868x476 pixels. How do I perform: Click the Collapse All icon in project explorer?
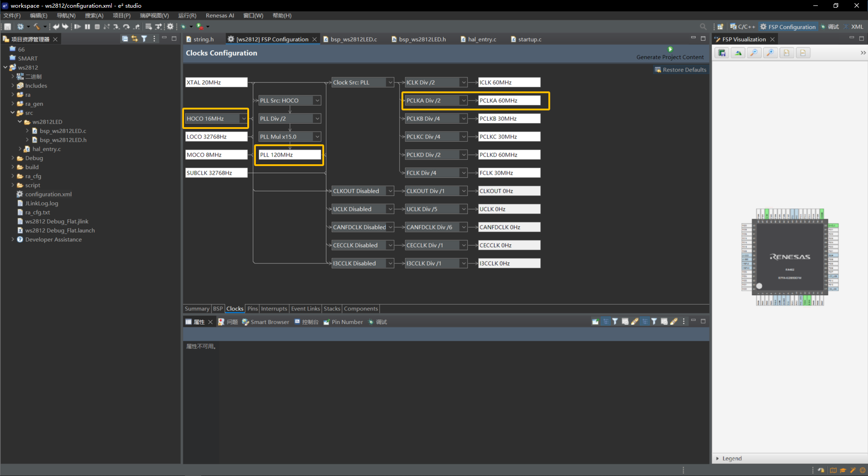pyautogui.click(x=125, y=39)
